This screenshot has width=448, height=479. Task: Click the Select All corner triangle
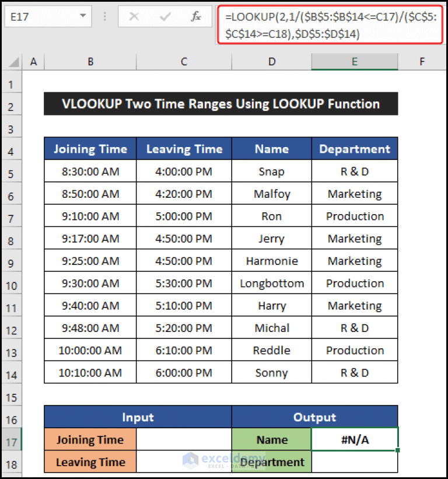[x=14, y=62]
